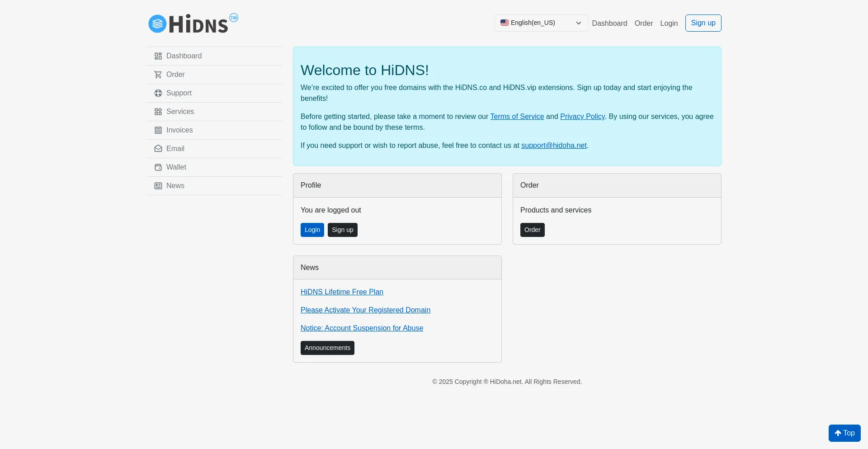Click the Services icon in sidebar
This screenshot has width=868, height=449.
tap(158, 112)
